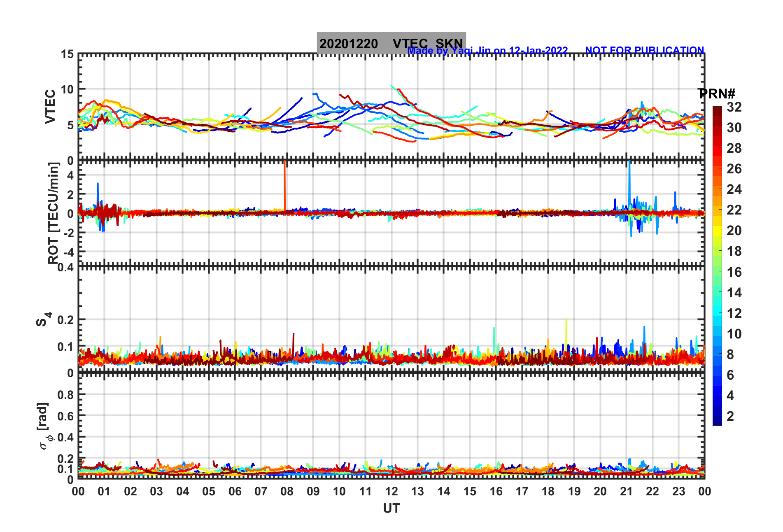Click the VTEC y-axis label
The width and height of the screenshot is (783, 532).
(x=50, y=106)
